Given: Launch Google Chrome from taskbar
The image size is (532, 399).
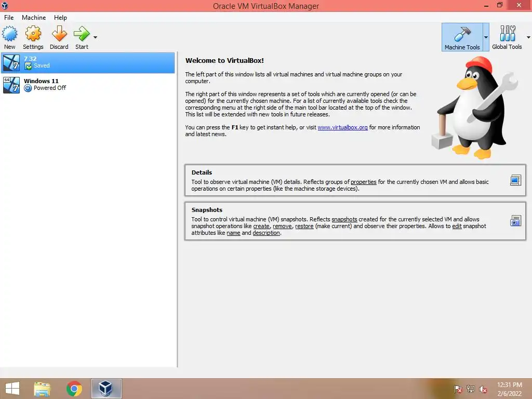Looking at the screenshot, I should point(74,389).
